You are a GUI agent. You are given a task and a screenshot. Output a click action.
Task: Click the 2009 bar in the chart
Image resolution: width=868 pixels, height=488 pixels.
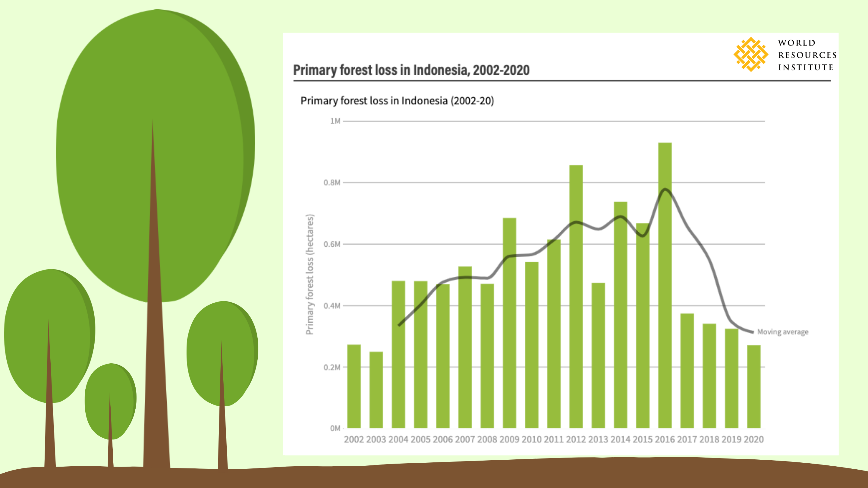coord(509,323)
